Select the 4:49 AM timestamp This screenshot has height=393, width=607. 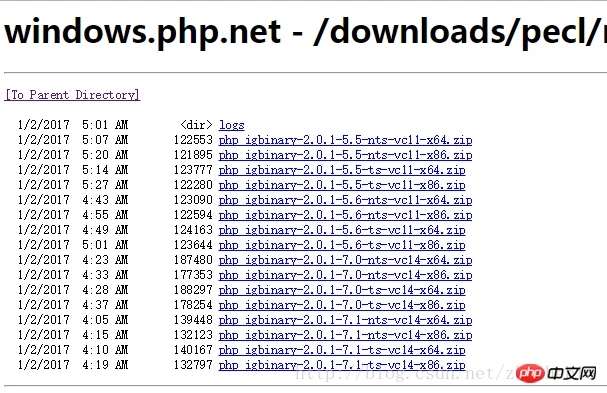tap(105, 230)
